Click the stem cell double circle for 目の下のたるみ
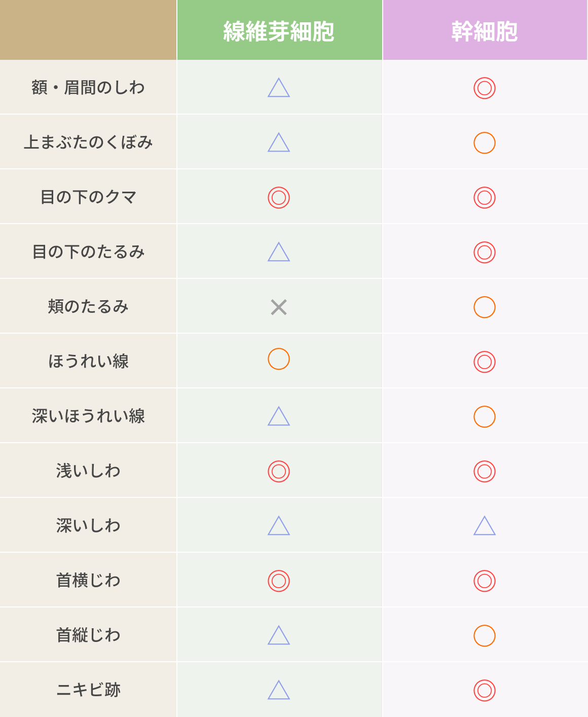588x717 pixels. tap(485, 253)
